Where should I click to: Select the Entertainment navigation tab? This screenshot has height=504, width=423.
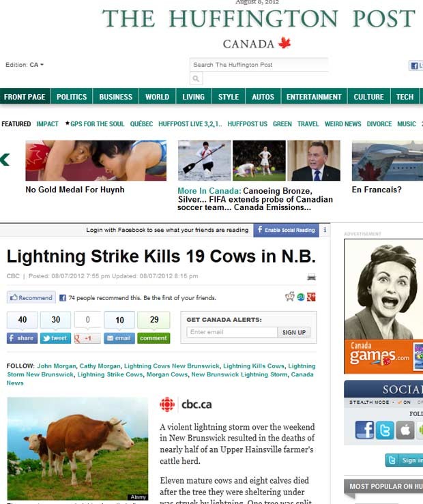pos(314,97)
